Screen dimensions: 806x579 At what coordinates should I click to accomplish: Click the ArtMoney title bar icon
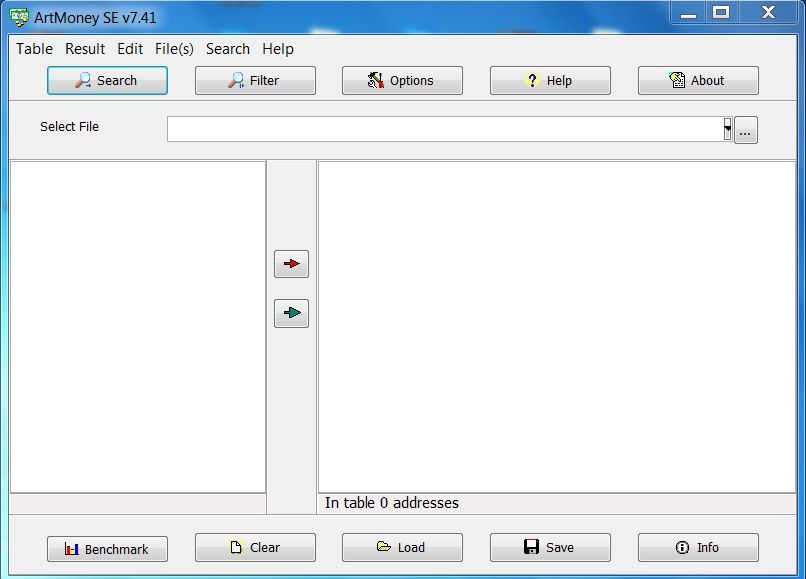[20, 17]
